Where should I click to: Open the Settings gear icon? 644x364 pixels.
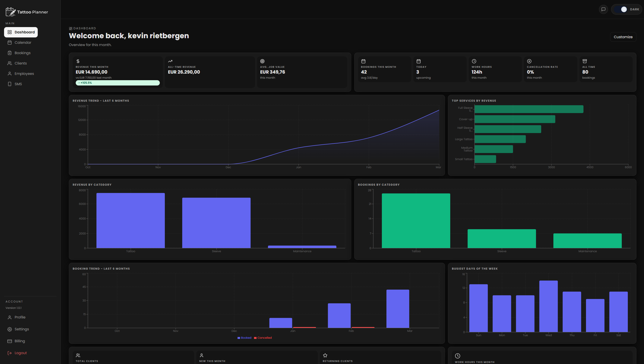click(x=10, y=329)
